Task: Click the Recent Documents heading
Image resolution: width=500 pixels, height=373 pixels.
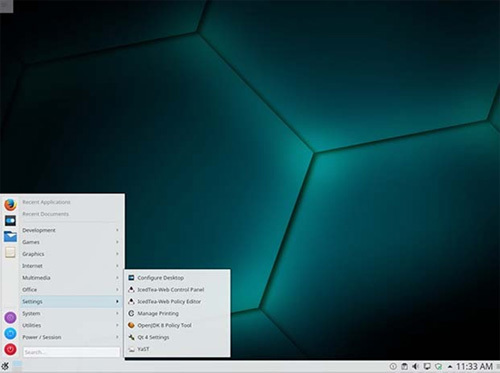Action: tap(46, 214)
